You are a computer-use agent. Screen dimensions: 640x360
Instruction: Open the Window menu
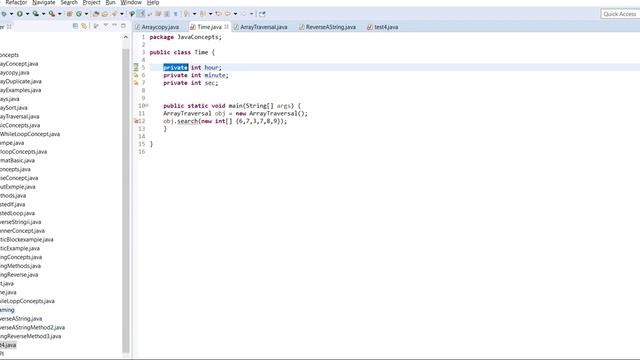(x=131, y=2)
